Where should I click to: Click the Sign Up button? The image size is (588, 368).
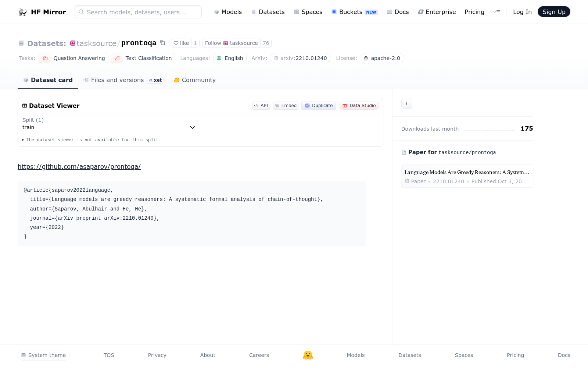point(554,12)
